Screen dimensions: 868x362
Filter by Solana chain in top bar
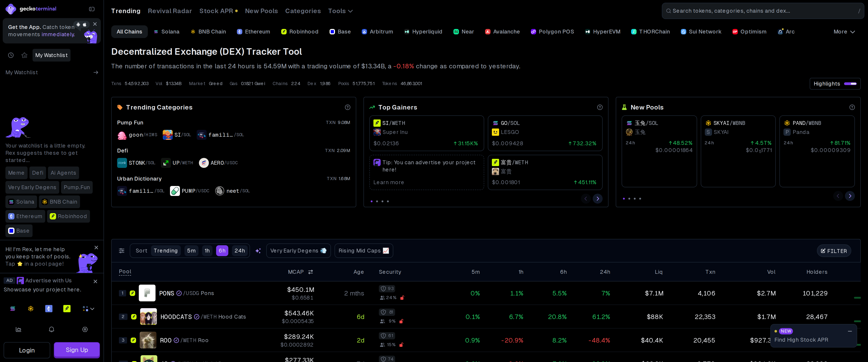click(x=166, y=31)
